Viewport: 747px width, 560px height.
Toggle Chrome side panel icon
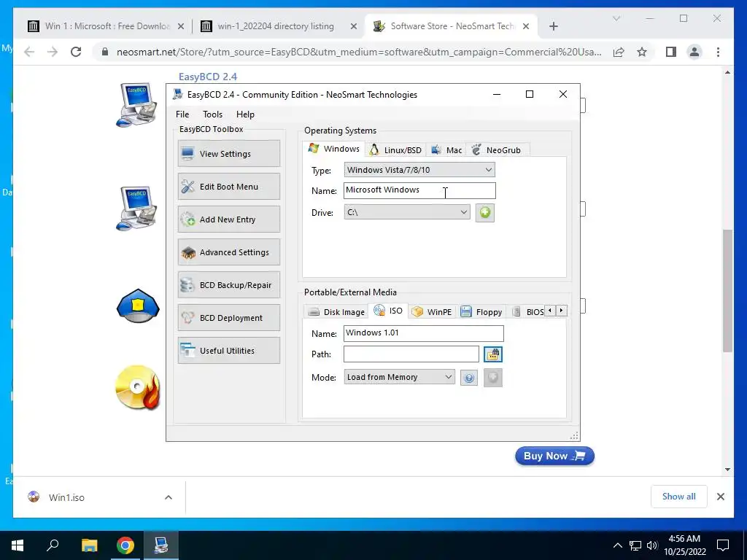(x=671, y=52)
